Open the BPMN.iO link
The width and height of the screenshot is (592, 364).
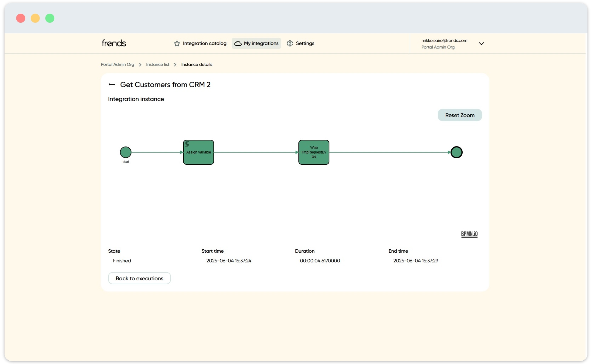[469, 234]
